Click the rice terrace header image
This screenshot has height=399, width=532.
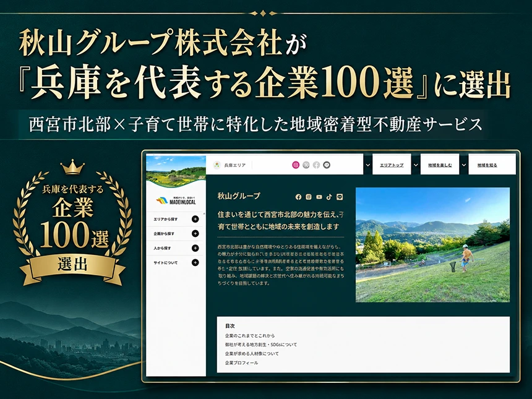pos(176,171)
